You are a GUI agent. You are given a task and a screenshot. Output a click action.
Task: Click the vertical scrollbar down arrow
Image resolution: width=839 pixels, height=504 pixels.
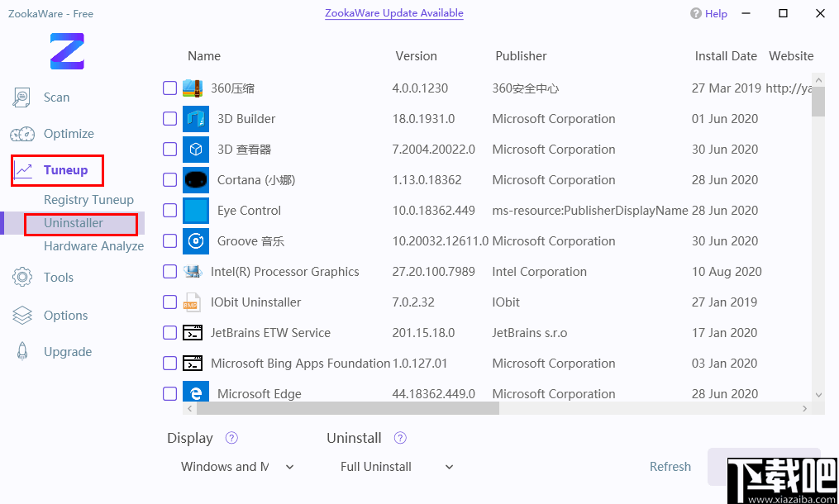pos(818,395)
